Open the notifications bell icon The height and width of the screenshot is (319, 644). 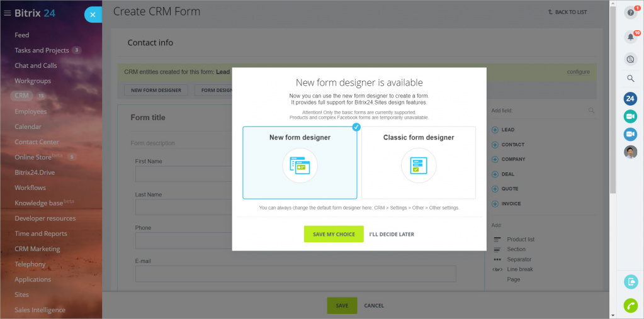pyautogui.click(x=630, y=37)
